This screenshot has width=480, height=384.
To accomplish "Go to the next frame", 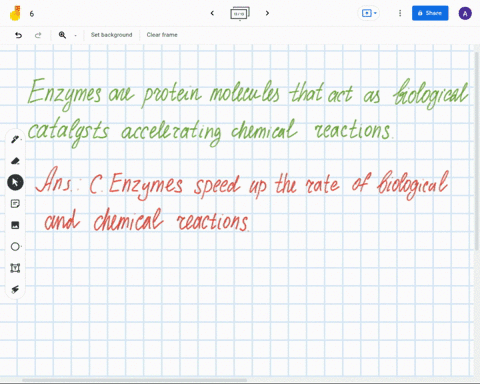I will point(267,13).
